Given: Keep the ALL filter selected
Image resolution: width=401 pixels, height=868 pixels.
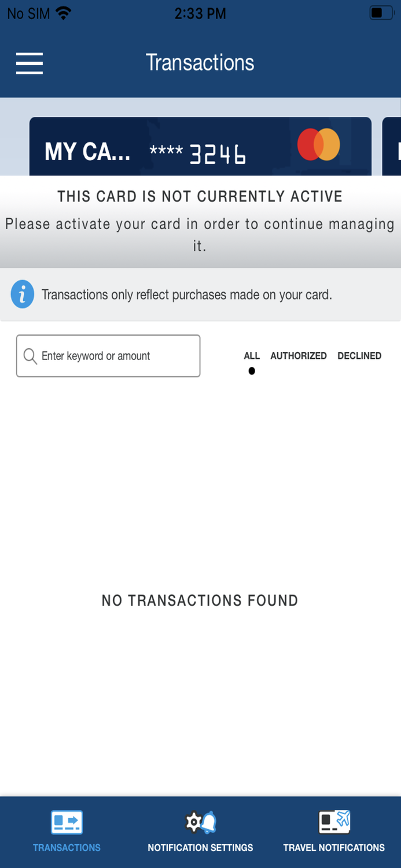Looking at the screenshot, I should (x=251, y=356).
